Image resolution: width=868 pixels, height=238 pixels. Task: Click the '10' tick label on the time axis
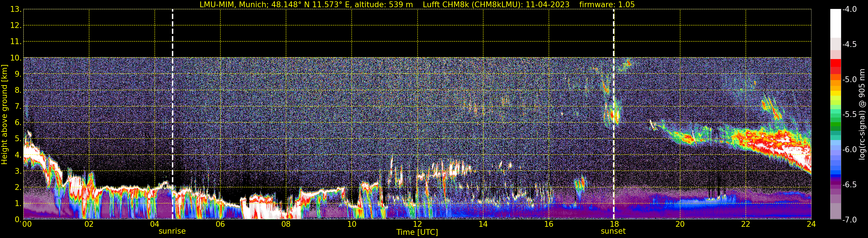(x=352, y=224)
